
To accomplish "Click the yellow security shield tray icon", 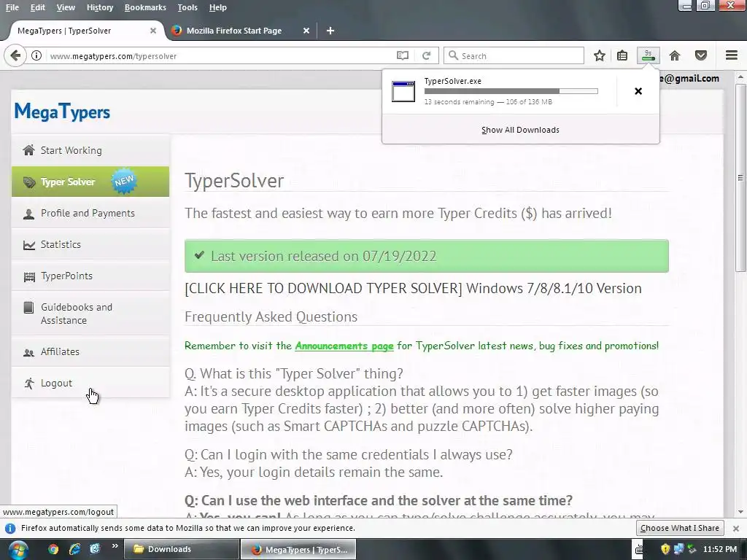I will [665, 550].
